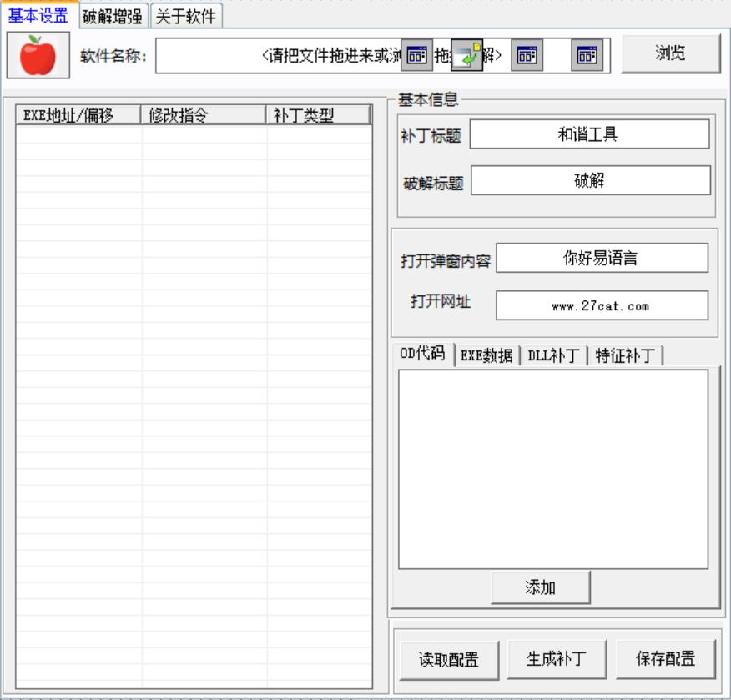731x700 pixels.
Task: Focus the 补丁标题 input field
Action: 589,134
